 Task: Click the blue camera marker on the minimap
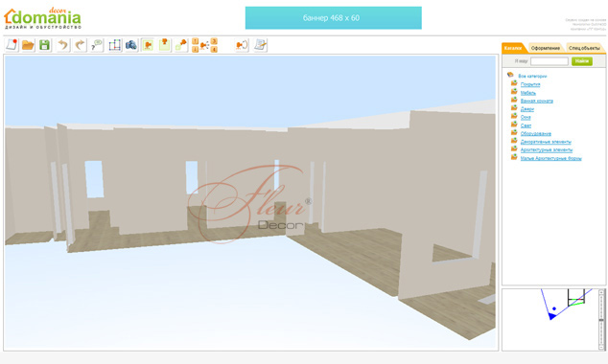pyautogui.click(x=552, y=316)
